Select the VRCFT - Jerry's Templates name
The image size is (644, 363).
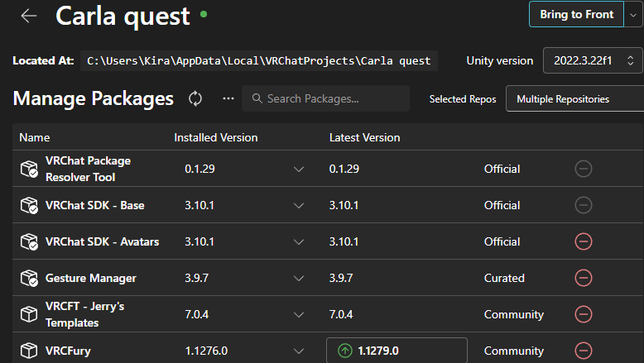(84, 314)
